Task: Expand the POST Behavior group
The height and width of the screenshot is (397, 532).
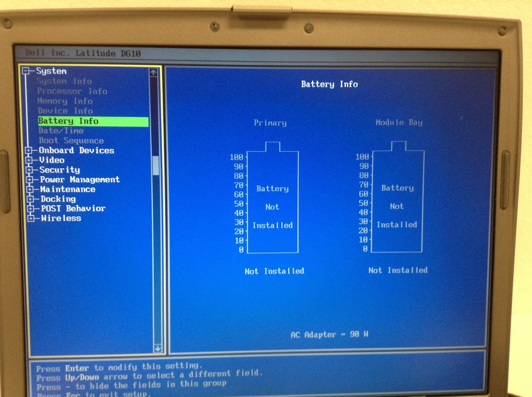Action: pyautogui.click(x=31, y=209)
